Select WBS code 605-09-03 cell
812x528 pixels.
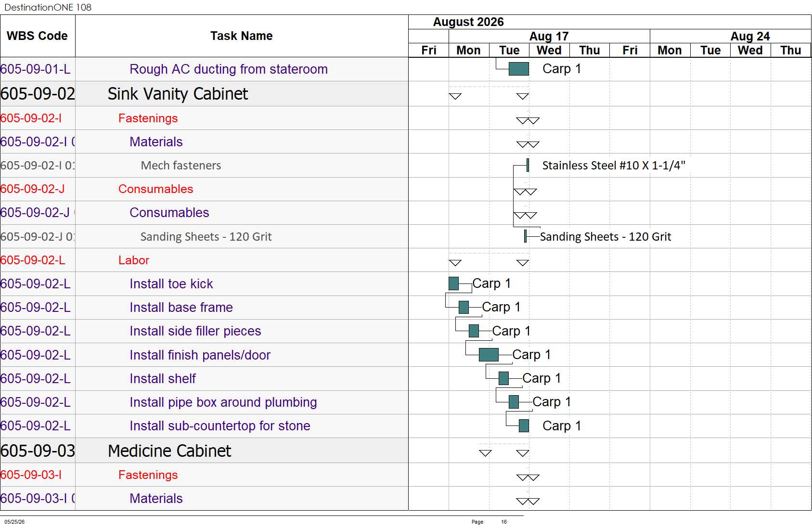(x=38, y=451)
